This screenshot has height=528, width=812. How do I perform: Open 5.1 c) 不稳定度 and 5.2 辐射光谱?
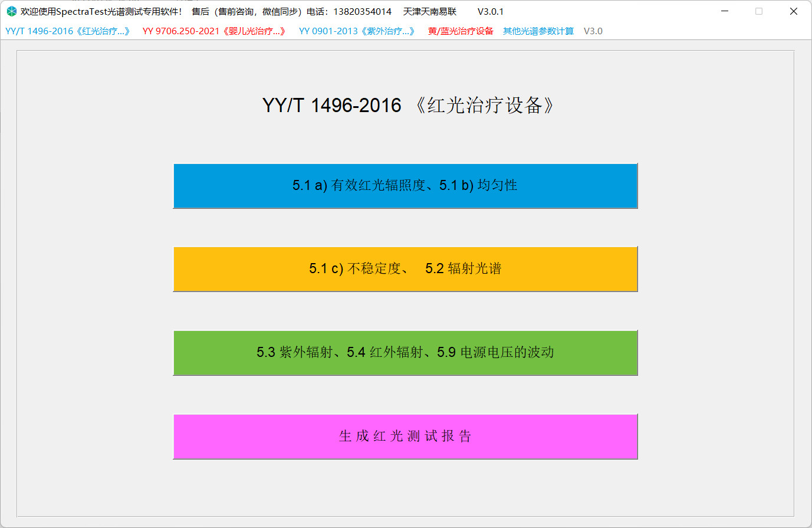405,269
